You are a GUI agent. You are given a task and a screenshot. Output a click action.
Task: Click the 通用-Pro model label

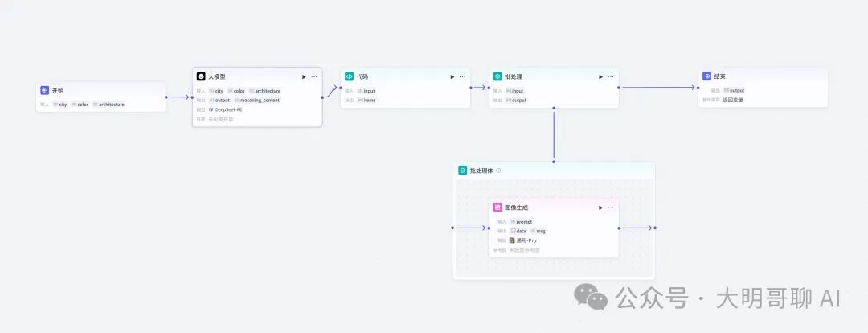coord(526,240)
